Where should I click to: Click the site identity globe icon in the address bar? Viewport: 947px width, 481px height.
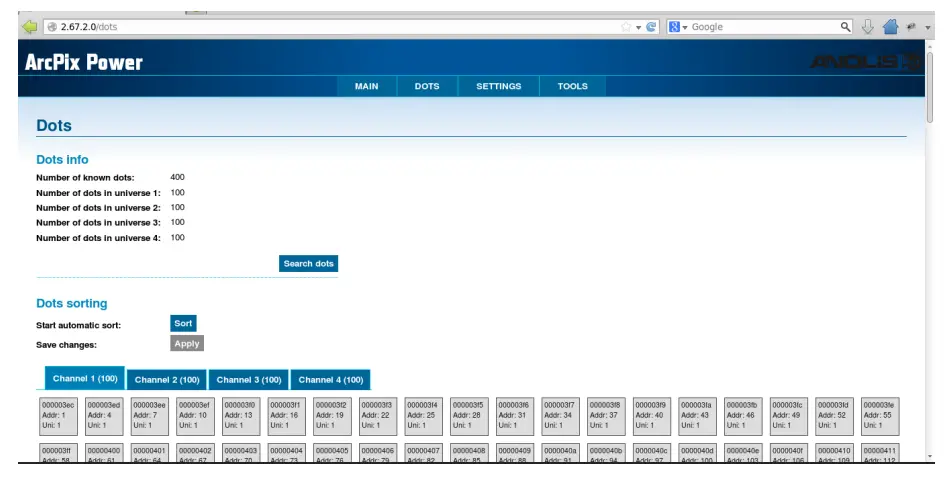(x=52, y=27)
